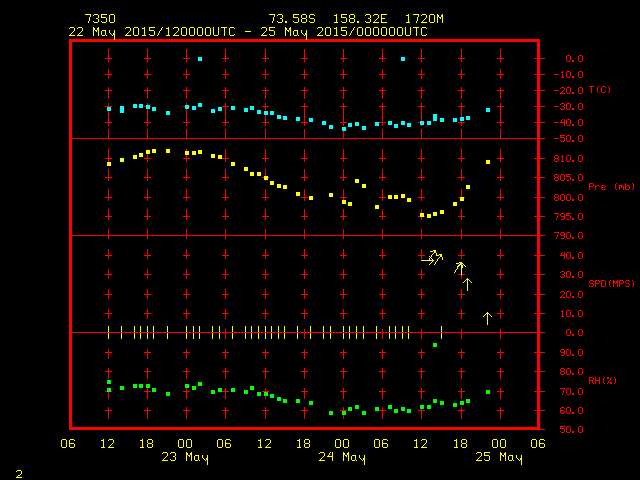The width and height of the screenshot is (640, 480).
Task: Click the 80.0 humidity axis value
Action: point(571,372)
